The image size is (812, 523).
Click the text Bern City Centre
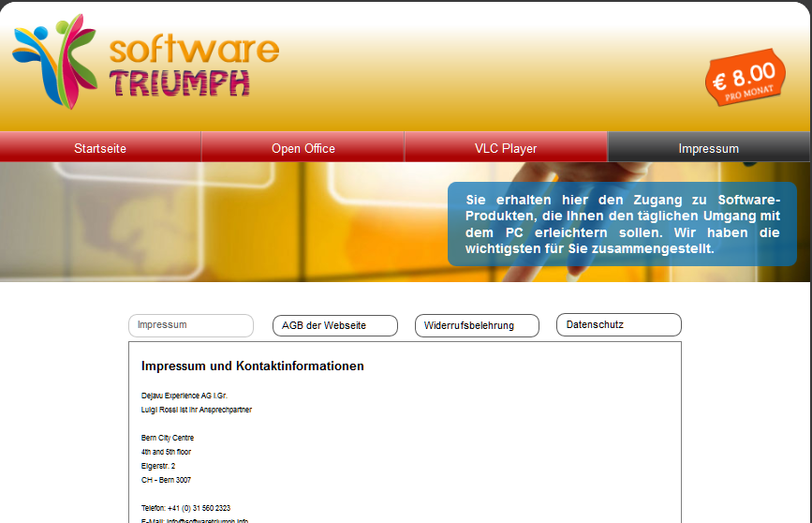[168, 438]
